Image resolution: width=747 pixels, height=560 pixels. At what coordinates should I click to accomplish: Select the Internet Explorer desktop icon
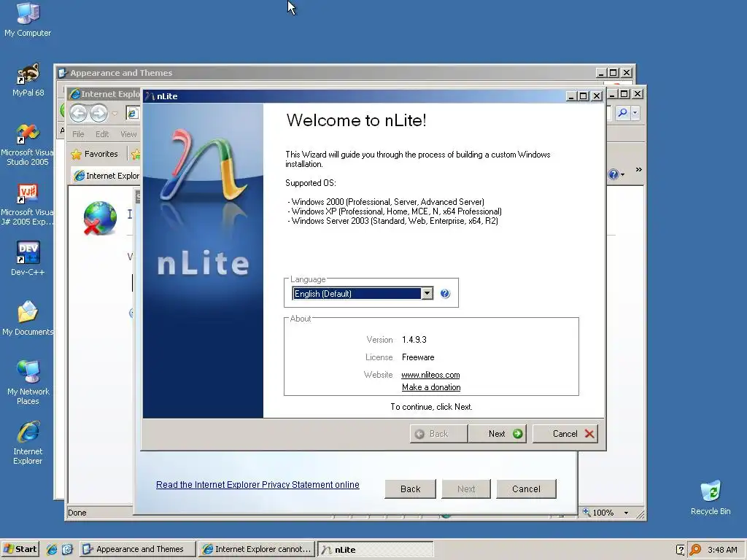pyautogui.click(x=28, y=443)
